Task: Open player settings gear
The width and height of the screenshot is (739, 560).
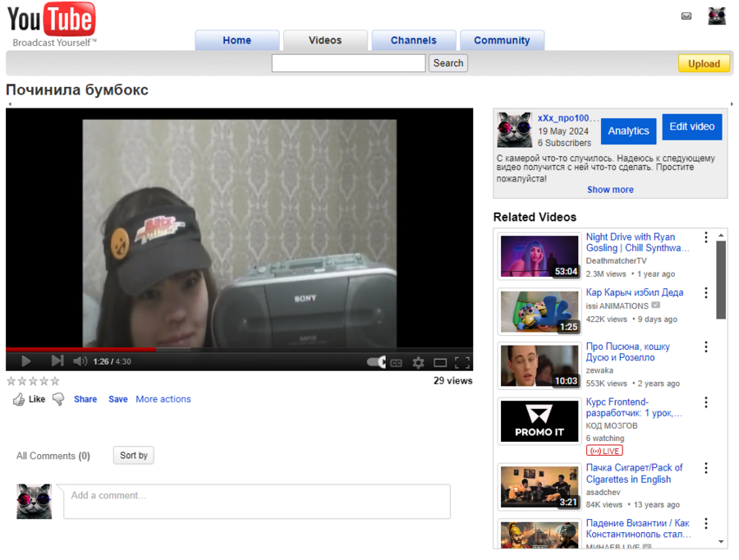Action: point(418,362)
